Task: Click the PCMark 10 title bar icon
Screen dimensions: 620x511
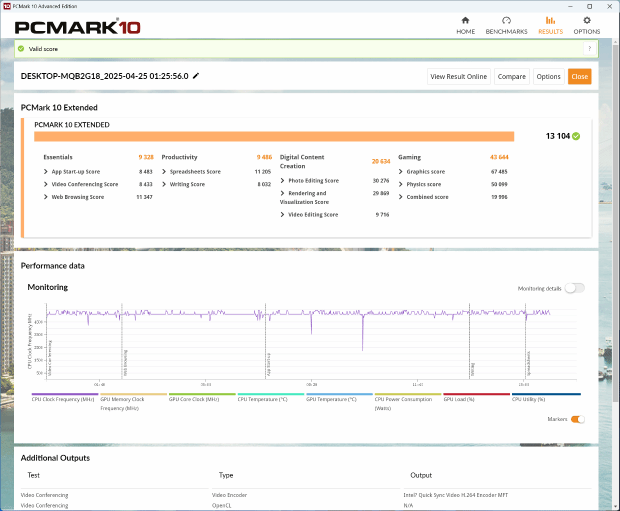Action: tap(7, 6)
